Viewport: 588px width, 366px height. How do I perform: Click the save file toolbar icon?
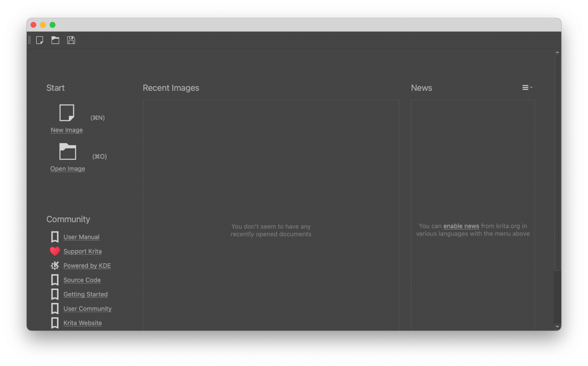click(71, 40)
